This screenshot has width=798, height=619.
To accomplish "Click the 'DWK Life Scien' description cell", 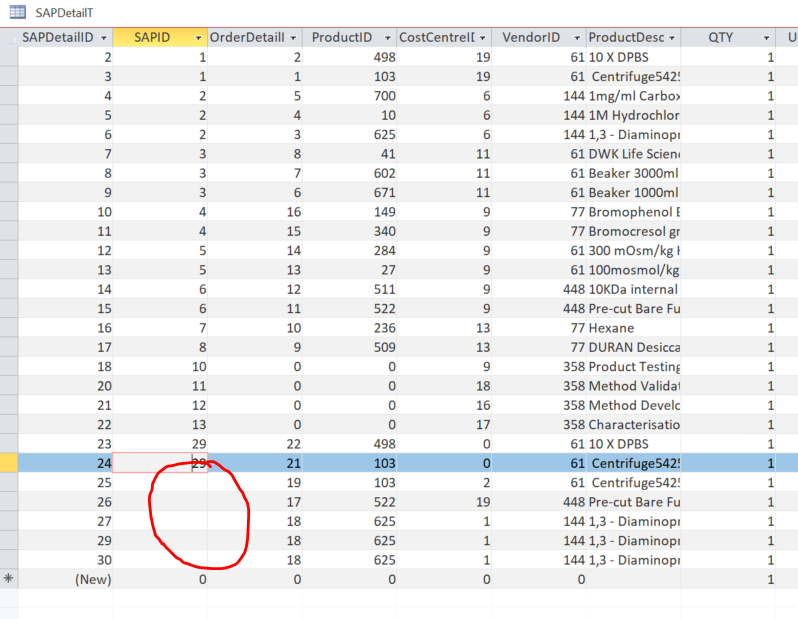I will 633,153.
